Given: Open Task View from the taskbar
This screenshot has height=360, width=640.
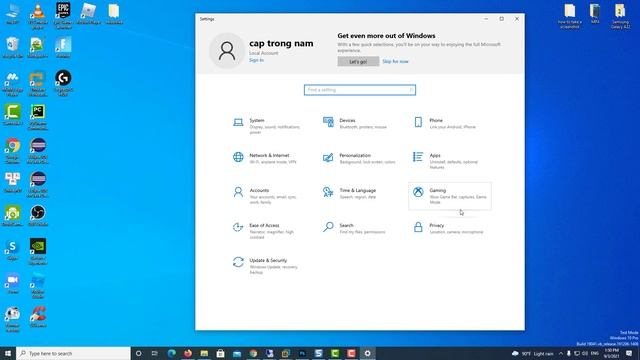Looking at the screenshot, I should [x=155, y=353].
